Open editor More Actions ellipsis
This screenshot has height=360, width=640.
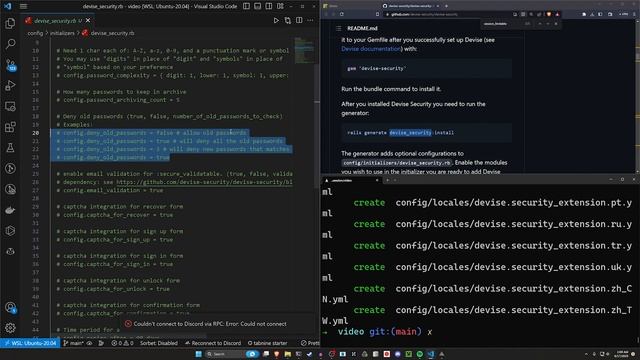pyautogui.click(x=310, y=20)
